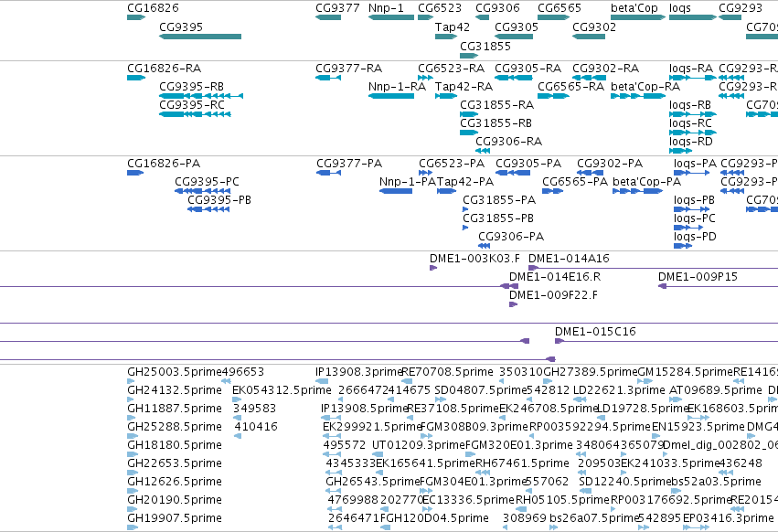778x532 pixels.
Task: Click transcript CG9306-RA glyph
Action: (x=483, y=151)
